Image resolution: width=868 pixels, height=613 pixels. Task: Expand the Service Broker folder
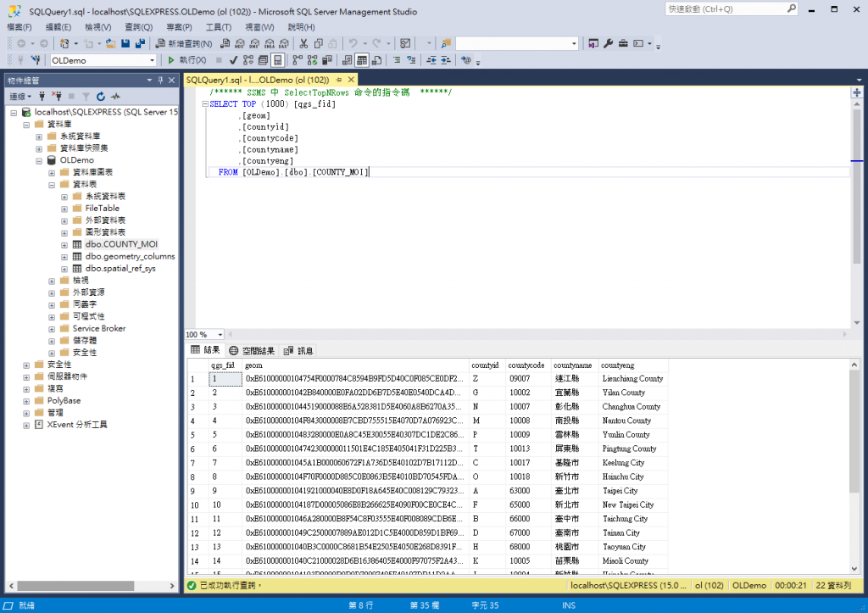click(52, 329)
